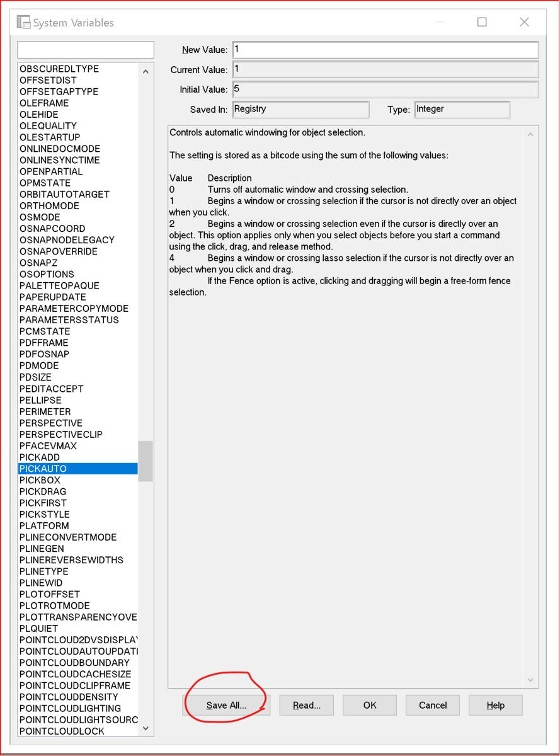Screen dimensions: 560x756
Task: Click the New Value input field
Action: click(386, 50)
